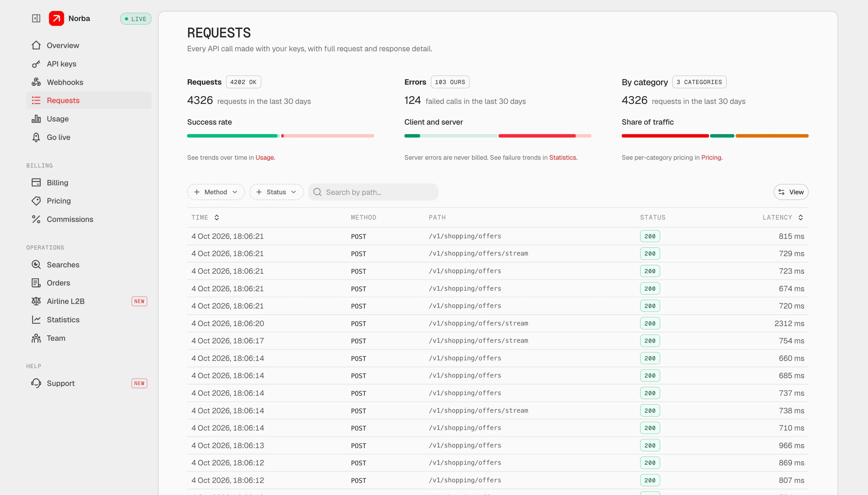This screenshot has width=868, height=495.
Task: Click the Overview house icon
Action: tap(36, 45)
